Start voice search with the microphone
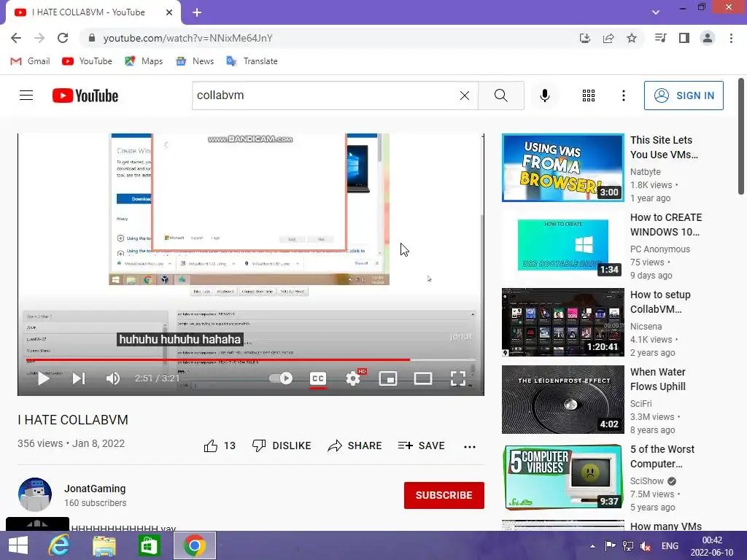This screenshot has width=747, height=560. pyautogui.click(x=545, y=96)
